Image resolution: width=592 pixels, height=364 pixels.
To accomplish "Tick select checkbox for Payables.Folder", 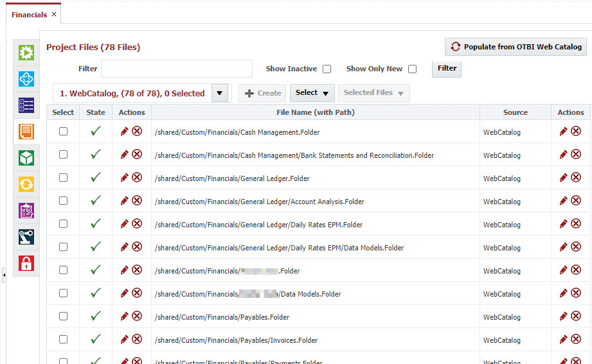I will 64,316.
